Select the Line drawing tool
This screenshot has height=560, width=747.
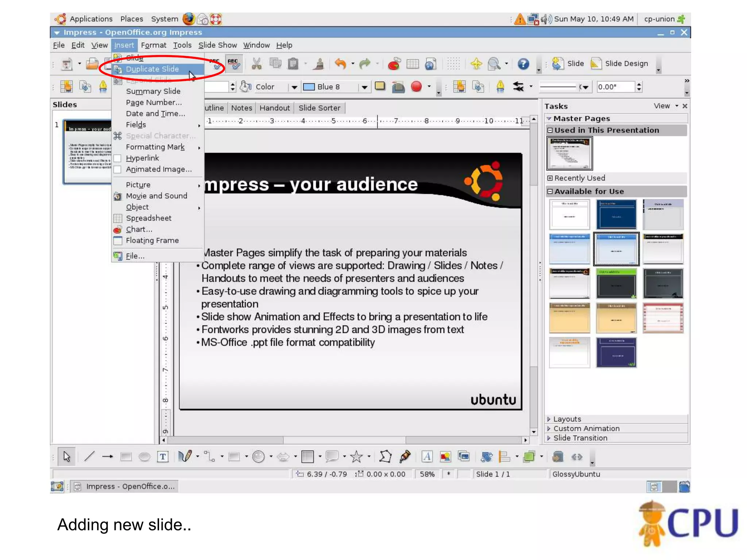coord(89,456)
